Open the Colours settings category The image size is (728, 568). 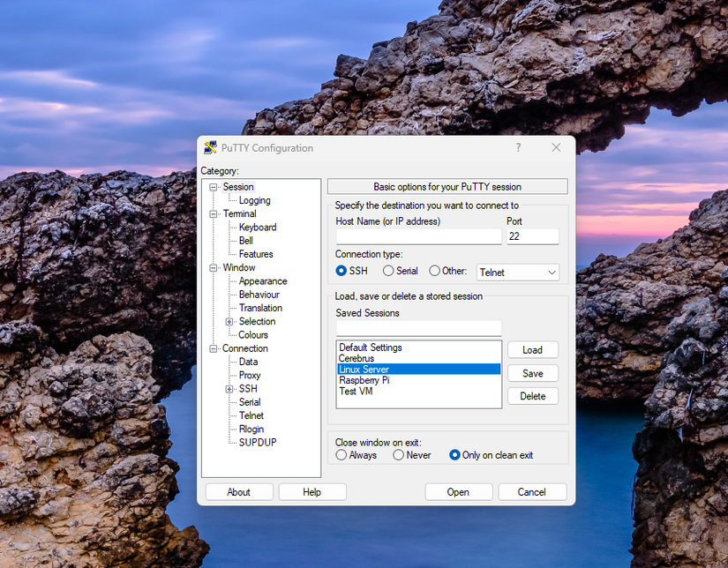253,335
